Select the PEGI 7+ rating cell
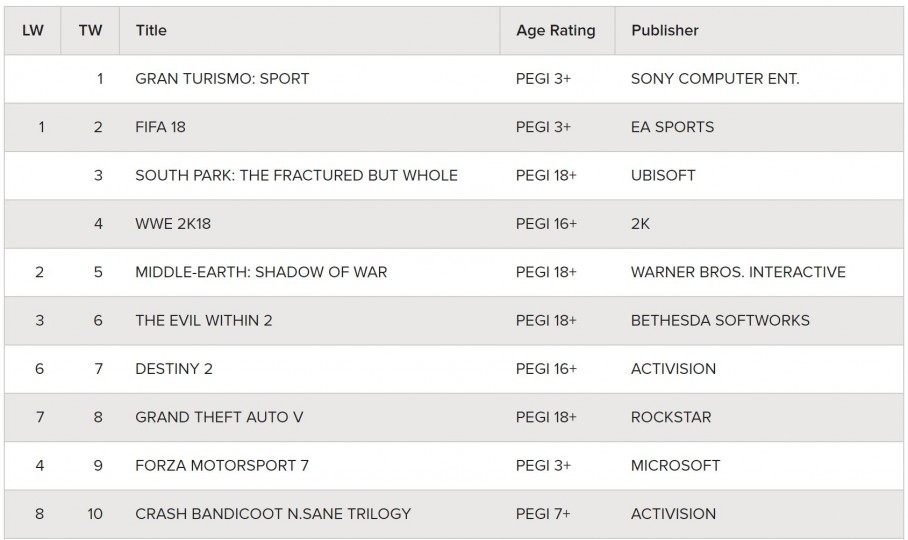This screenshot has height=540, width=908. (x=543, y=514)
